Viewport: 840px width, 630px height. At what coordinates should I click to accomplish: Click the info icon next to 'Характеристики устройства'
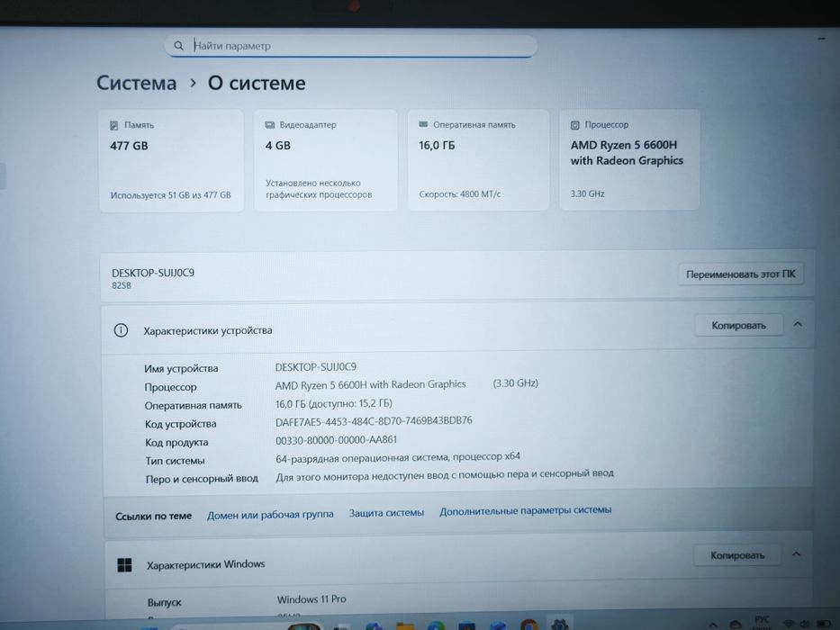[121, 330]
